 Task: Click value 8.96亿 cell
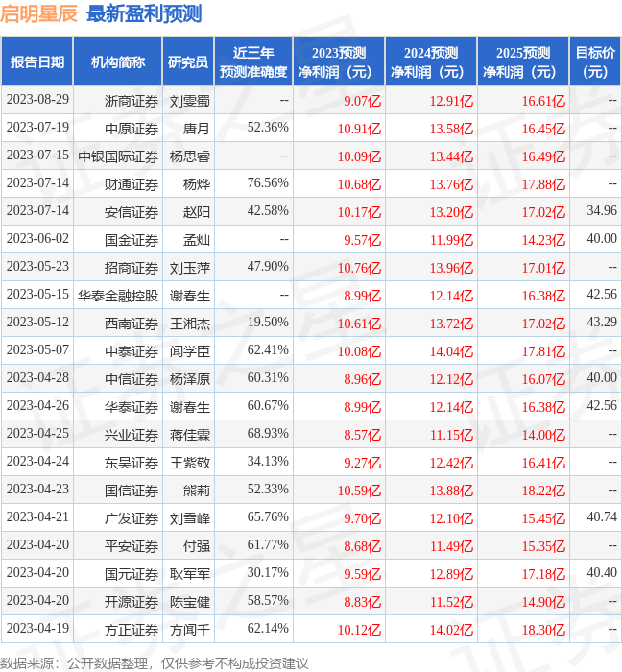click(363, 380)
